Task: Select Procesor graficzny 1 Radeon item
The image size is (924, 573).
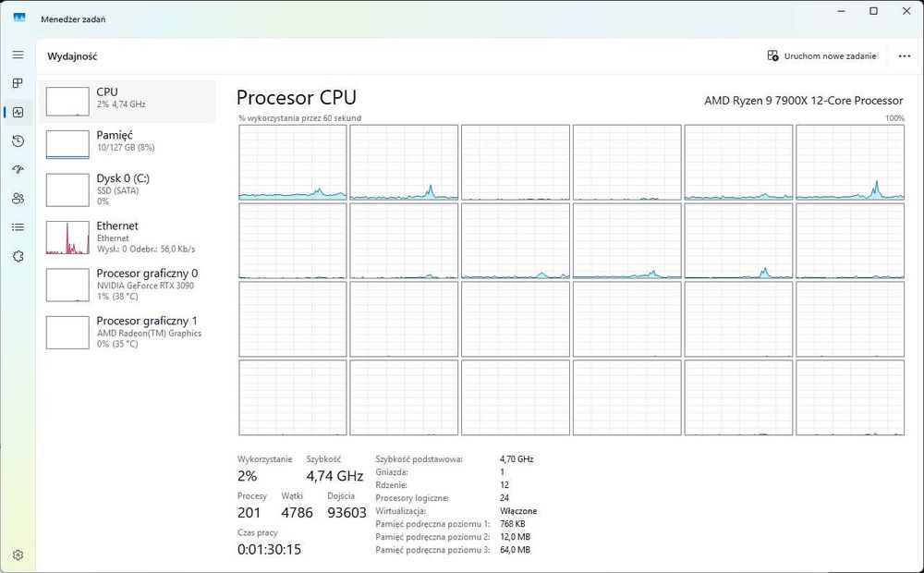Action: coord(128,333)
